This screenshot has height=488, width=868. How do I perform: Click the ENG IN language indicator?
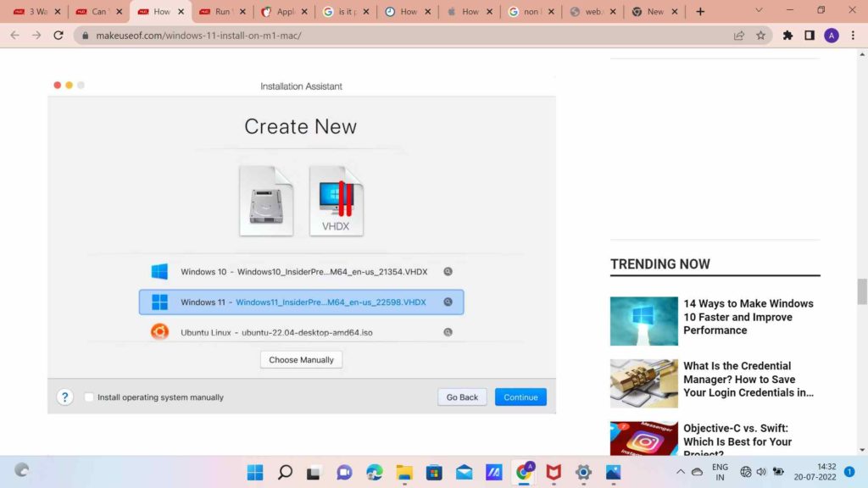[x=720, y=472]
